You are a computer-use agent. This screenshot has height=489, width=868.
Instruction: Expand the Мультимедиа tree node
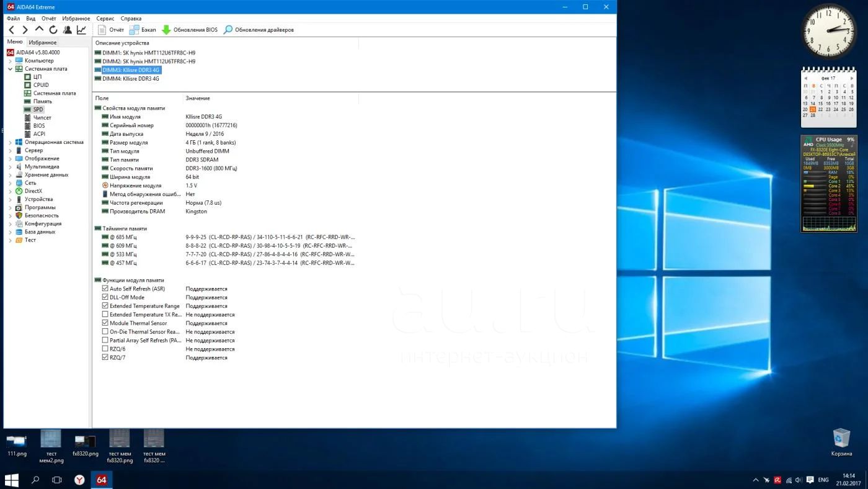[x=11, y=166]
